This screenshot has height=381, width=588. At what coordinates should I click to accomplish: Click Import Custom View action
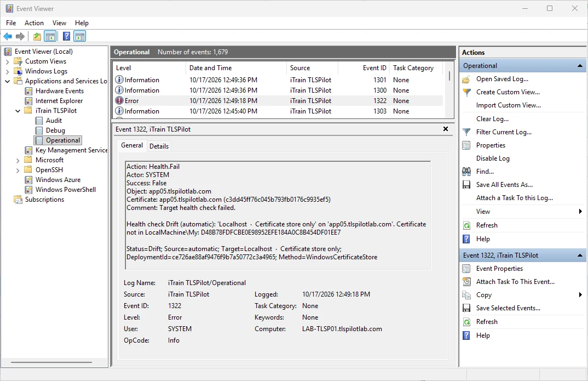click(x=509, y=105)
